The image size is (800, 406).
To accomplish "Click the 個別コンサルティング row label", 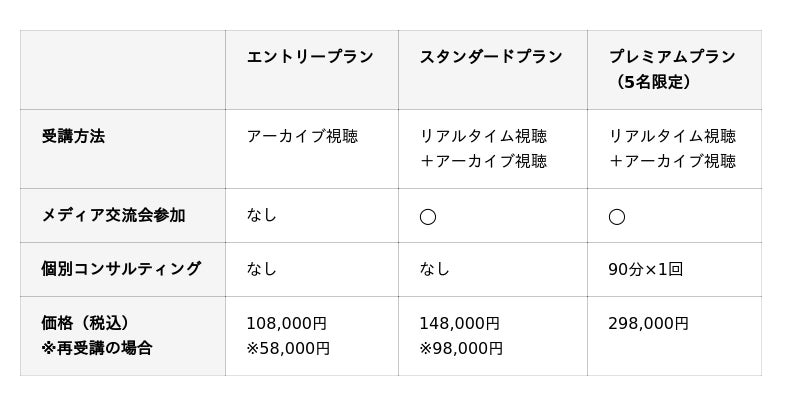I will tap(121, 269).
